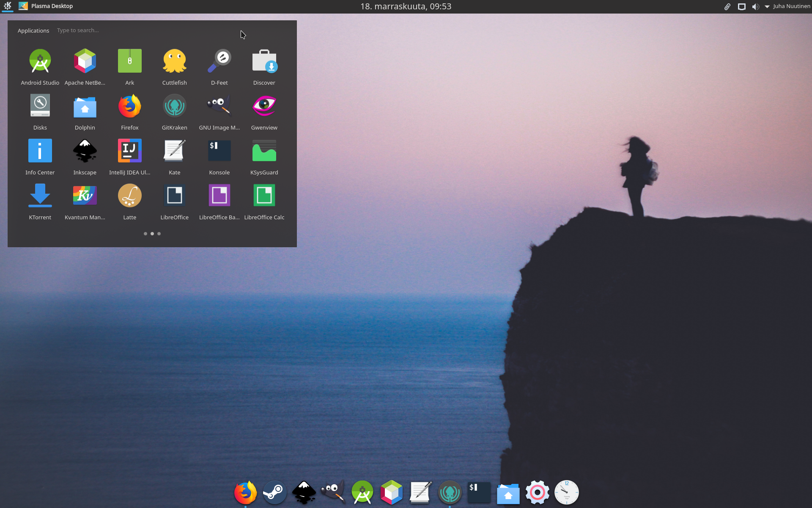This screenshot has height=508, width=812.
Task: Launch the Kate text editor from the grid
Action: [175, 157]
